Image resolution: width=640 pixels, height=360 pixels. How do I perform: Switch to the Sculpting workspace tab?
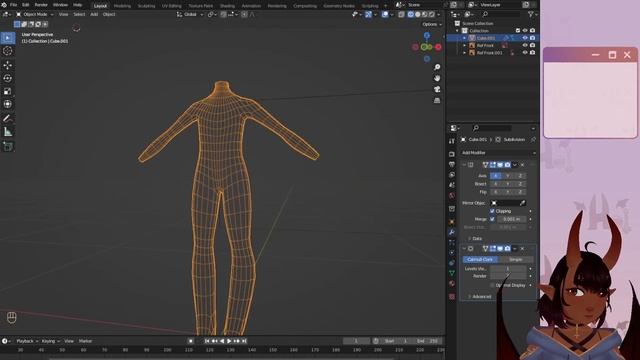tap(146, 6)
